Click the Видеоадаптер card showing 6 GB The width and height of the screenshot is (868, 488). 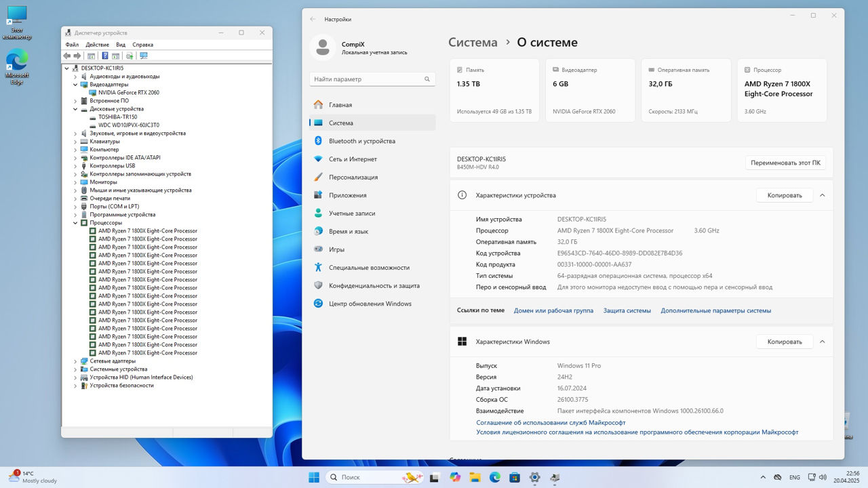pyautogui.click(x=590, y=90)
